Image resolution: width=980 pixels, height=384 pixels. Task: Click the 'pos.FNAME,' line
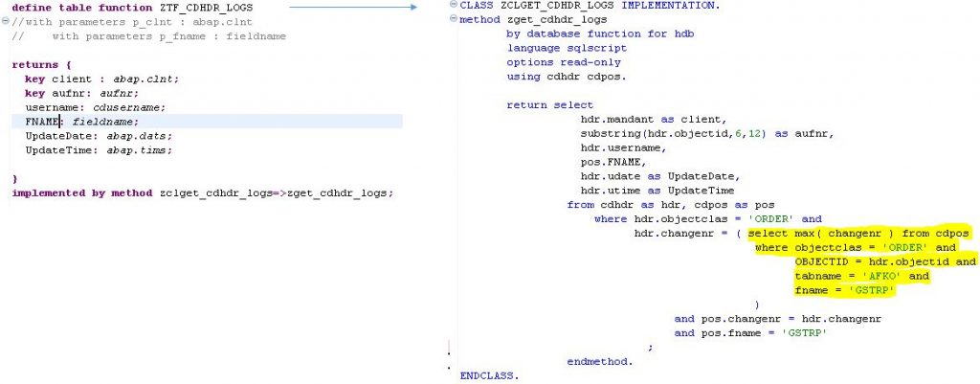click(613, 162)
